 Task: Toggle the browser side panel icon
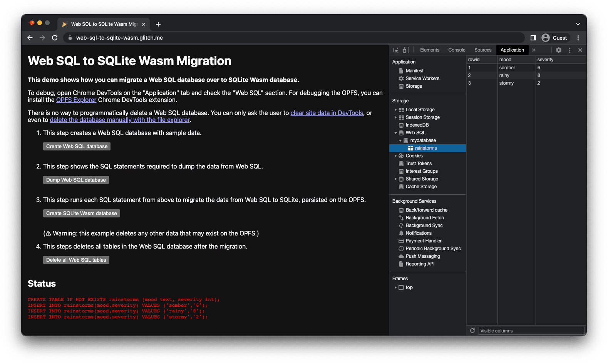point(533,38)
